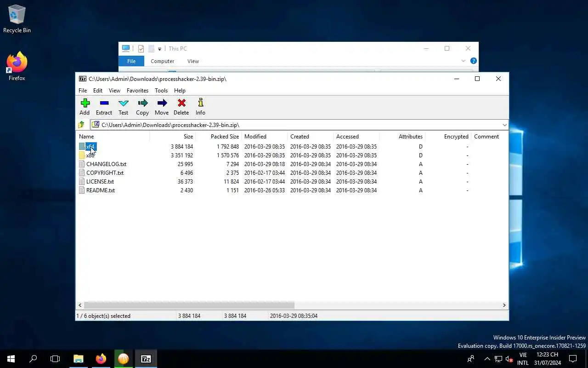
Task: Select COPYRIGHT.txt file name
Action: tap(105, 173)
